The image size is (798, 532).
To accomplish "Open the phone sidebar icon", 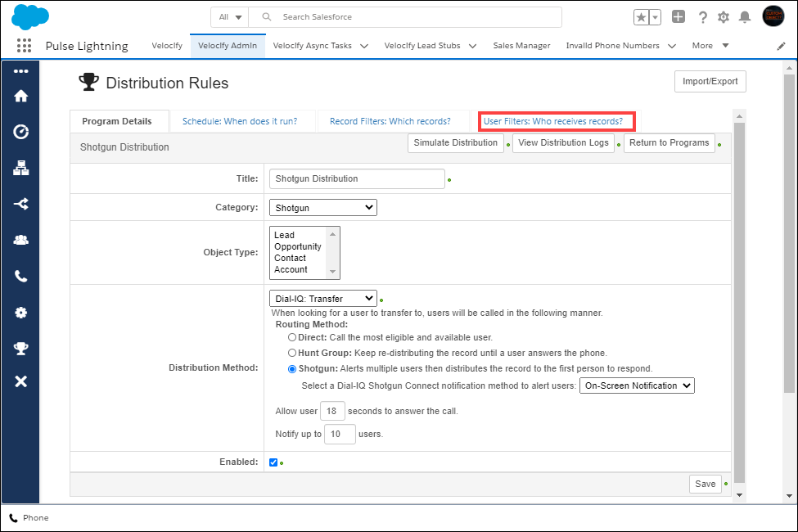I will point(20,277).
